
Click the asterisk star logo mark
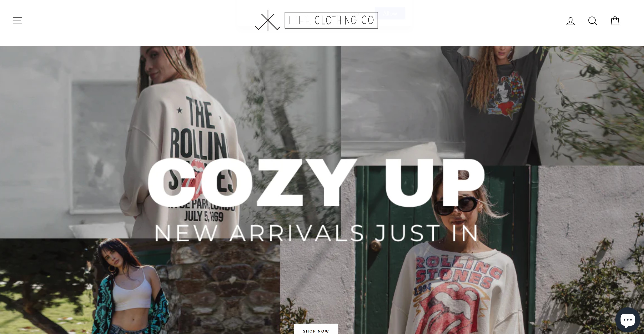pyautogui.click(x=268, y=20)
